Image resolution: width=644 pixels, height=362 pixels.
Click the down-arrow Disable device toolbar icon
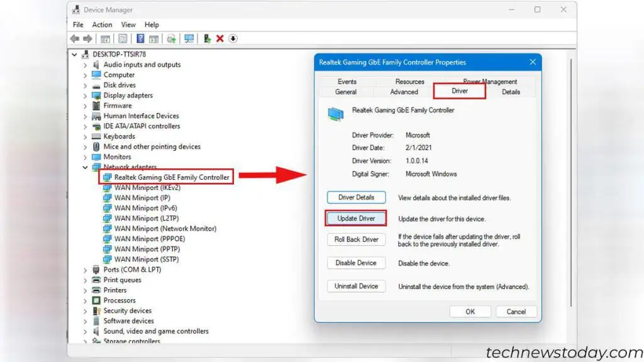[x=233, y=38]
